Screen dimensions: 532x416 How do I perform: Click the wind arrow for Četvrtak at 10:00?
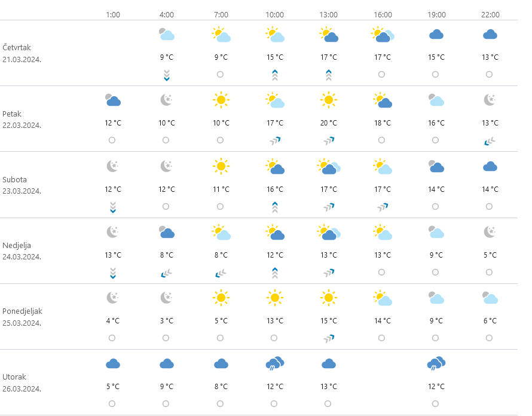click(x=274, y=75)
